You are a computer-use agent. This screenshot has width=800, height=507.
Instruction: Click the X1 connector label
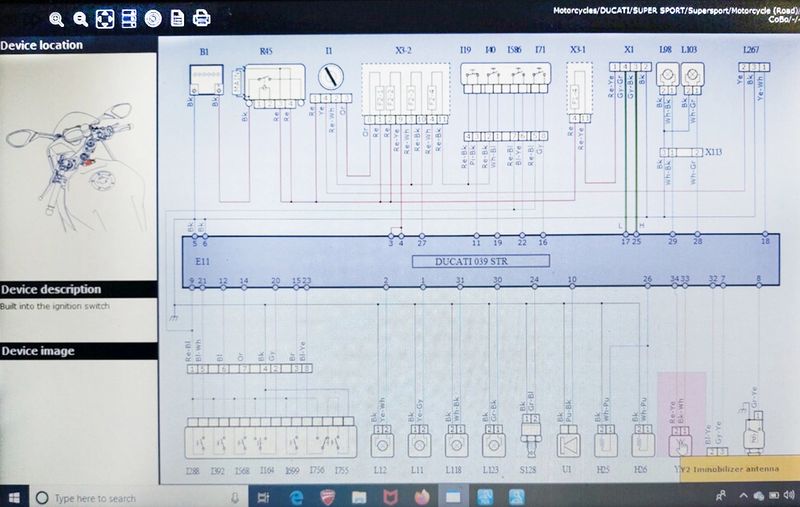click(x=629, y=49)
